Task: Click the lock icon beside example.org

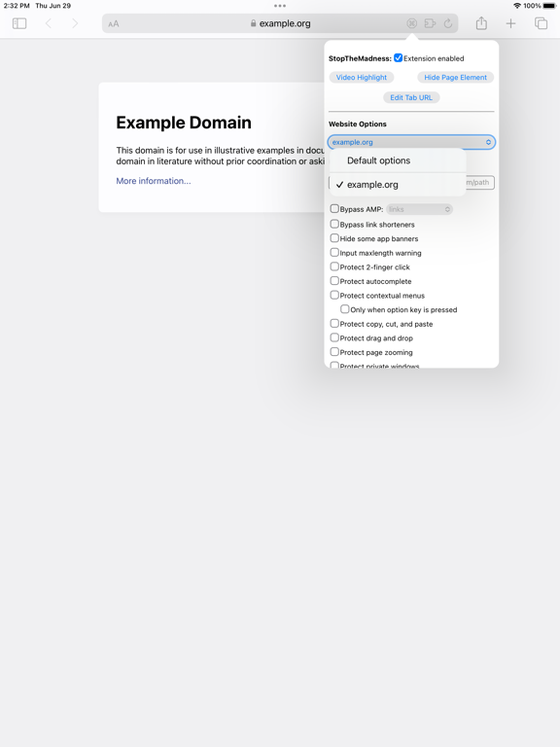Action: pyautogui.click(x=254, y=23)
